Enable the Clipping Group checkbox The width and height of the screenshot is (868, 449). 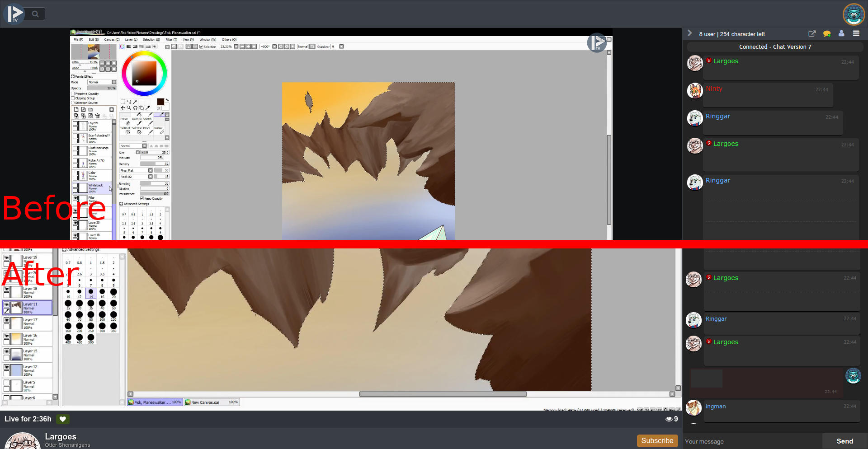click(x=73, y=98)
